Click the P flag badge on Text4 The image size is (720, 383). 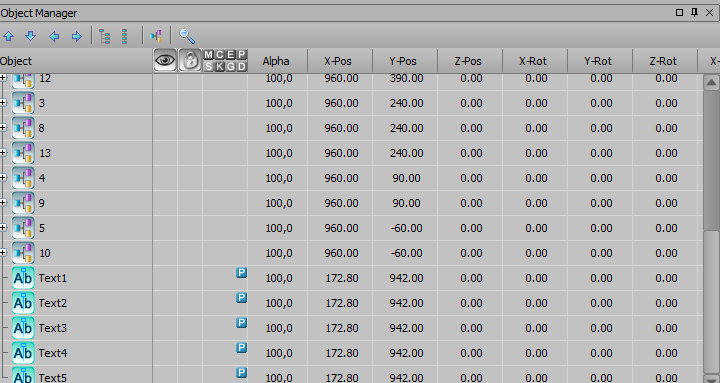point(242,348)
